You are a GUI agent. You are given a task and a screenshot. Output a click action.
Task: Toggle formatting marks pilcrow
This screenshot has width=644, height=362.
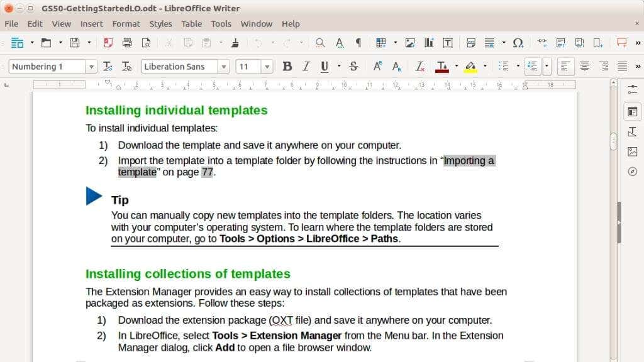(358, 43)
